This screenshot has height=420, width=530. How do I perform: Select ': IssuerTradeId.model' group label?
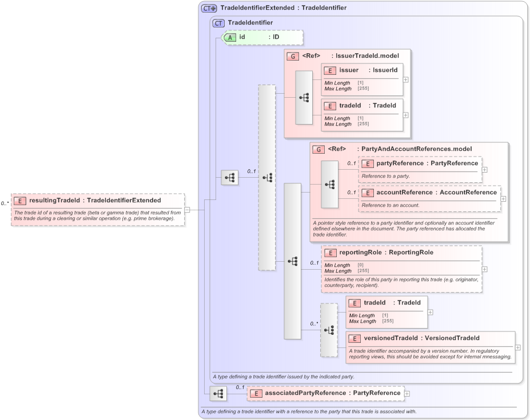pyautogui.click(x=365, y=56)
